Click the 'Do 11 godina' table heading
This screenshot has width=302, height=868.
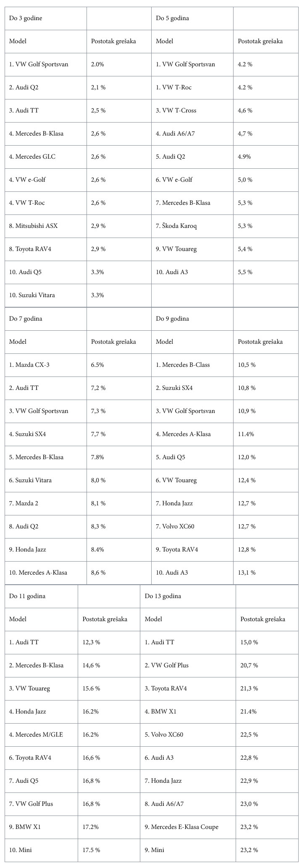point(27,596)
